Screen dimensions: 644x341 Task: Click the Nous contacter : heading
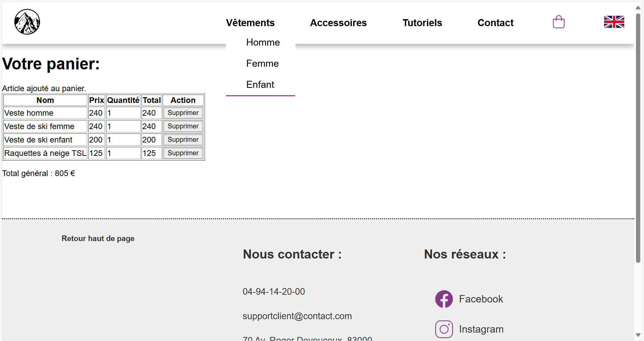(x=292, y=254)
